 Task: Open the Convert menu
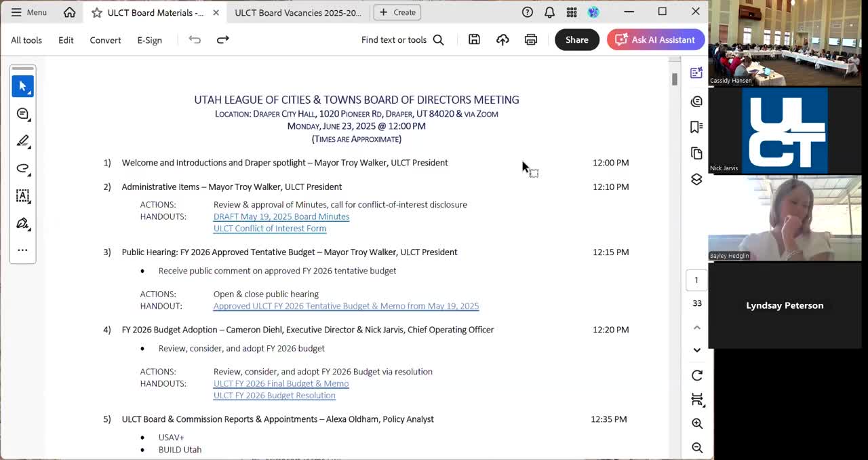(105, 40)
